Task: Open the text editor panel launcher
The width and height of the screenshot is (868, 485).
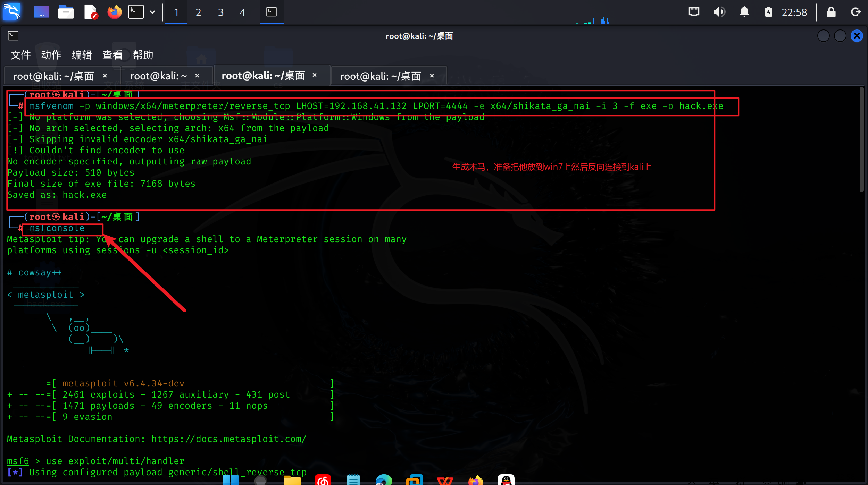Action: click(91, 12)
